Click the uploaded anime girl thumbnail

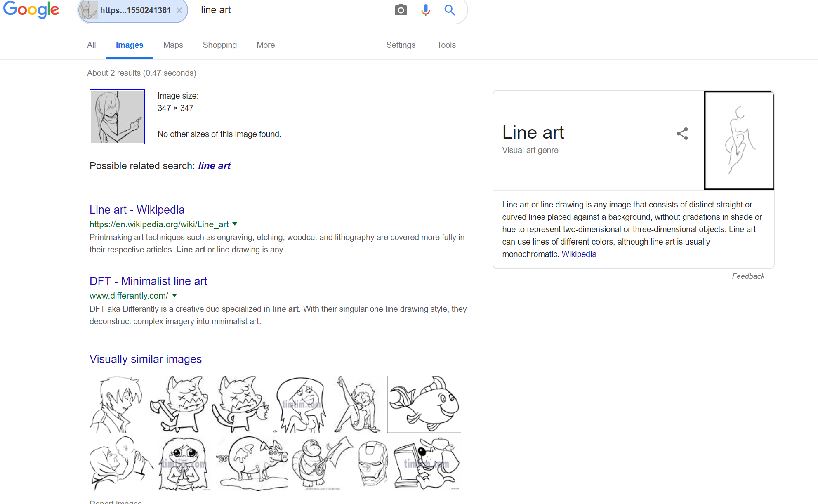tap(117, 117)
